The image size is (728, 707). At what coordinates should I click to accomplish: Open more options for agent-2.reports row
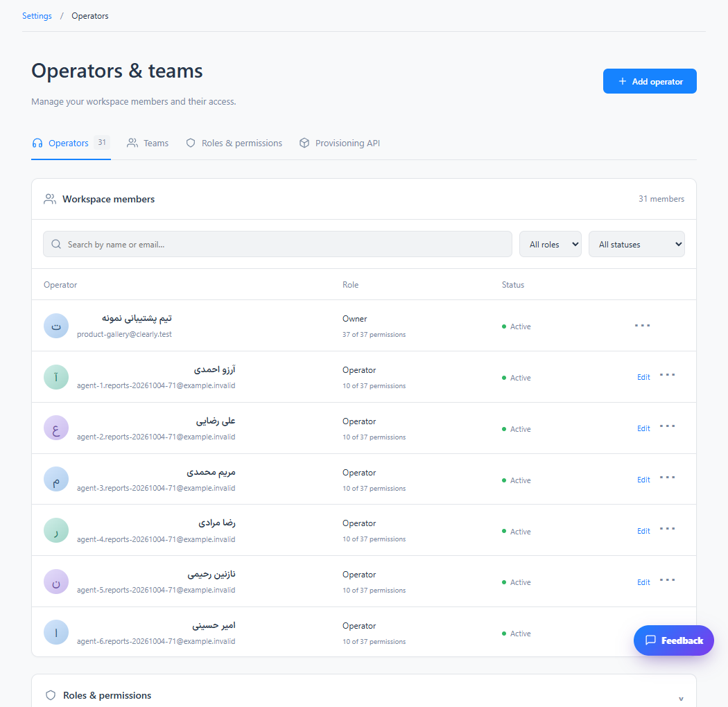(667, 426)
